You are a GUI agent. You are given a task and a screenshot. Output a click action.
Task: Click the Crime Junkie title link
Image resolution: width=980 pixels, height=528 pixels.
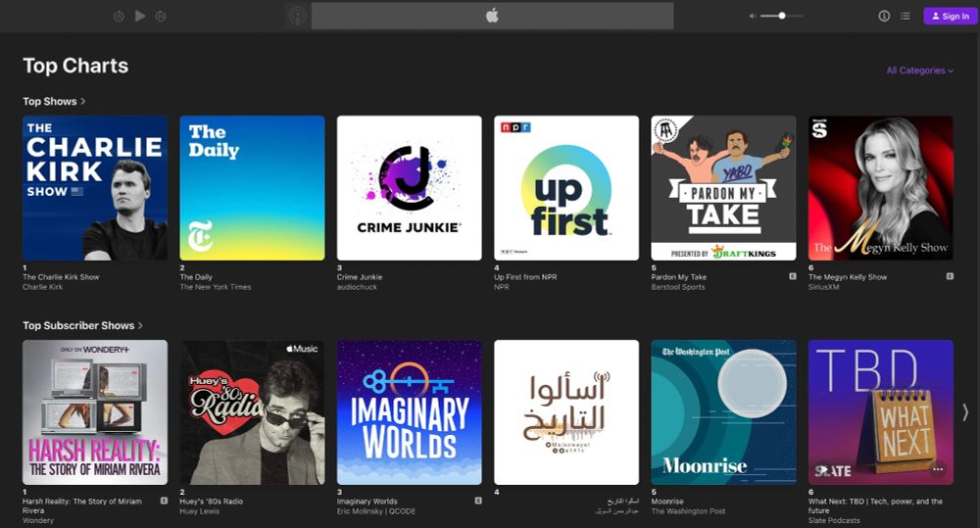(x=360, y=277)
